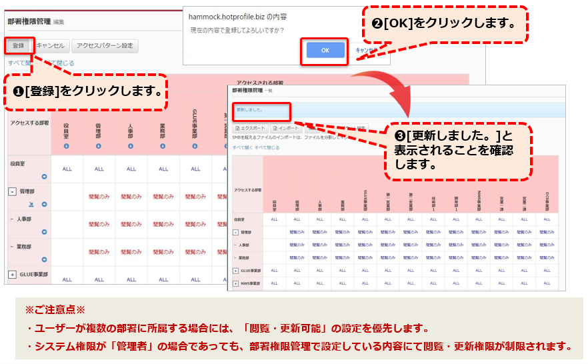The height and width of the screenshot is (364, 588).
Task: Select the list window's 閲覧のみ cell at 業務部 row, 人事部 column
Action: [x=320, y=258]
